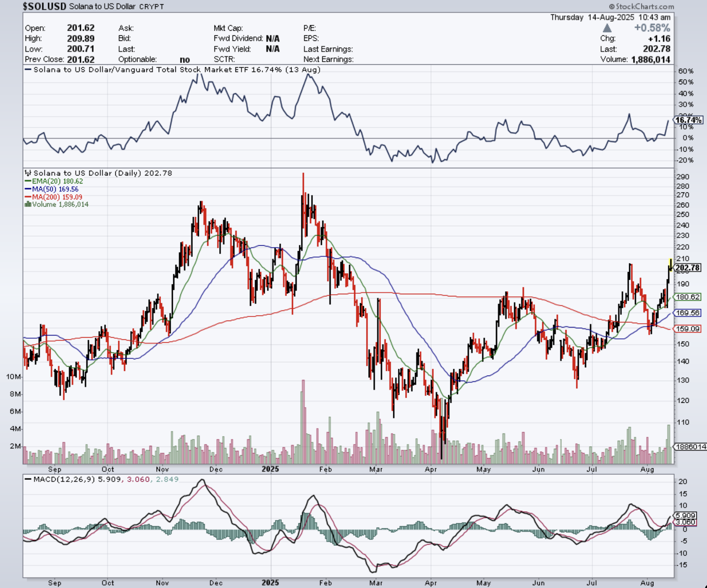The width and height of the screenshot is (707, 588).
Task: Click the MA(200) 159.09 legend entry
Action: coord(53,197)
